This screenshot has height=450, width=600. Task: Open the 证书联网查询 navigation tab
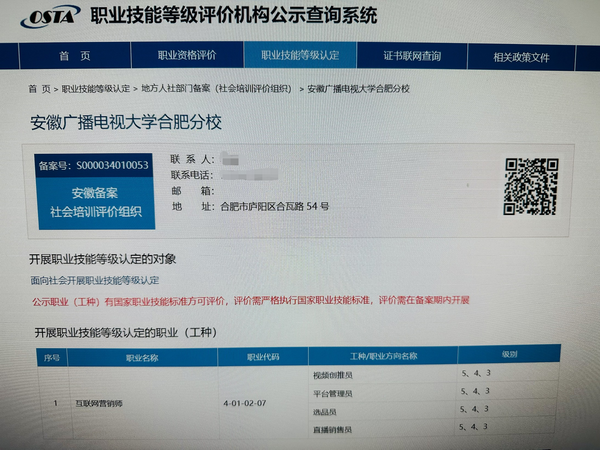[x=412, y=56]
